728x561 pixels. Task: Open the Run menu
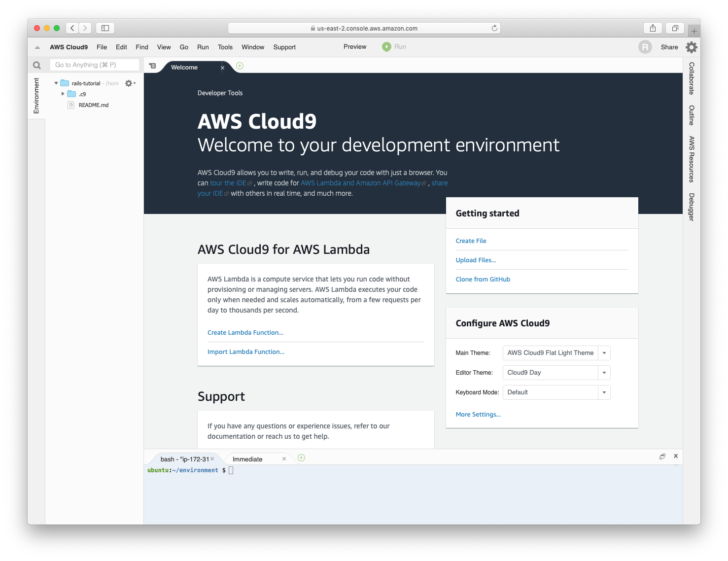point(203,47)
